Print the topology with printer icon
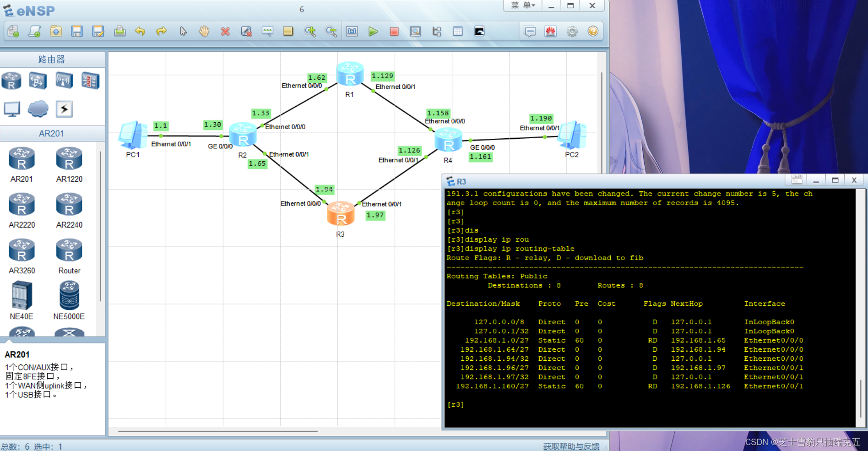868x451 pixels. click(119, 31)
